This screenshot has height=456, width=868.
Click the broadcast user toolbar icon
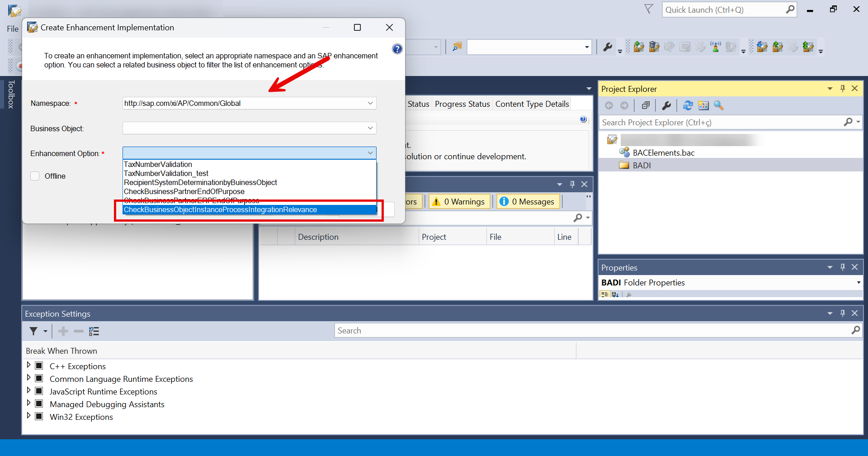pyautogui.click(x=716, y=47)
